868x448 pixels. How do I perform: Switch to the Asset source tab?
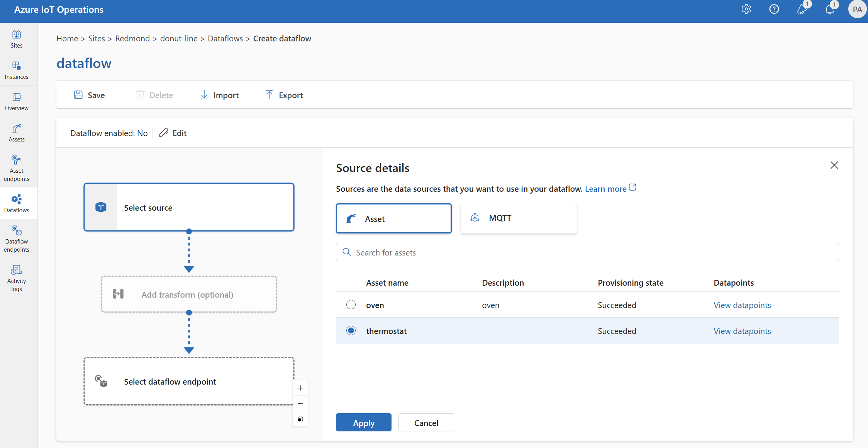tap(394, 218)
